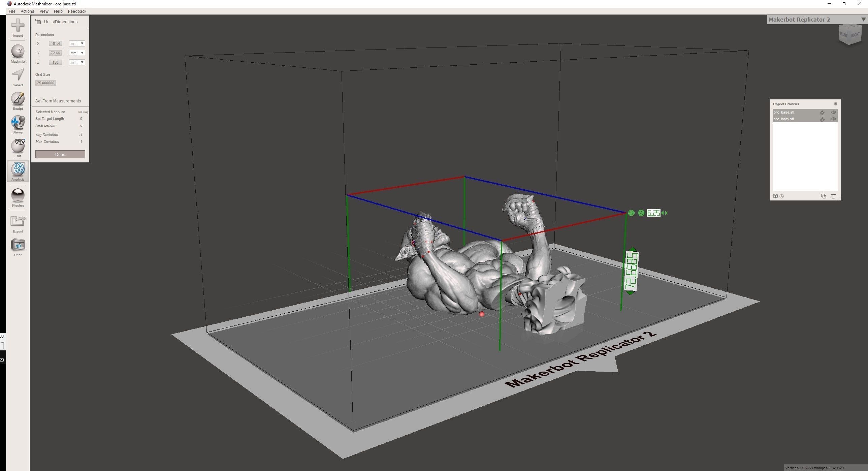Delete selected object with trash icon
This screenshot has width=868, height=471.
[x=833, y=196]
